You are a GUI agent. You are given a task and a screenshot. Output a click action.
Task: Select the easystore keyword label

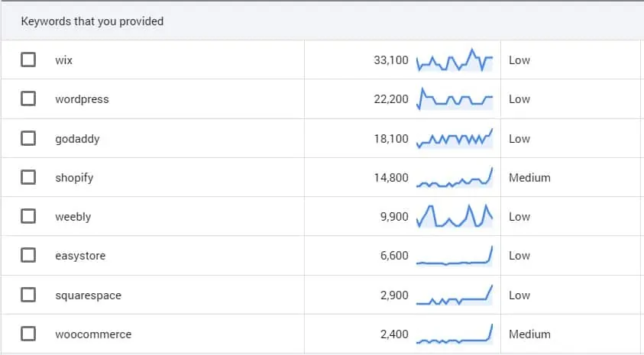click(80, 256)
